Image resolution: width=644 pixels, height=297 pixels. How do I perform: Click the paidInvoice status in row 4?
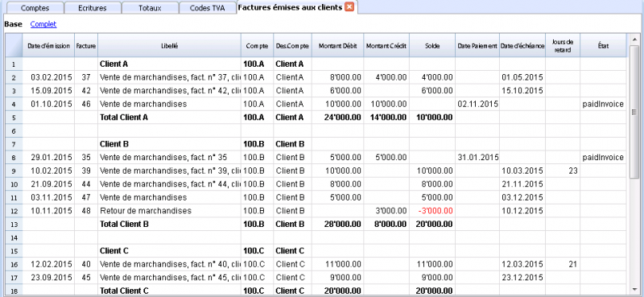click(x=603, y=105)
